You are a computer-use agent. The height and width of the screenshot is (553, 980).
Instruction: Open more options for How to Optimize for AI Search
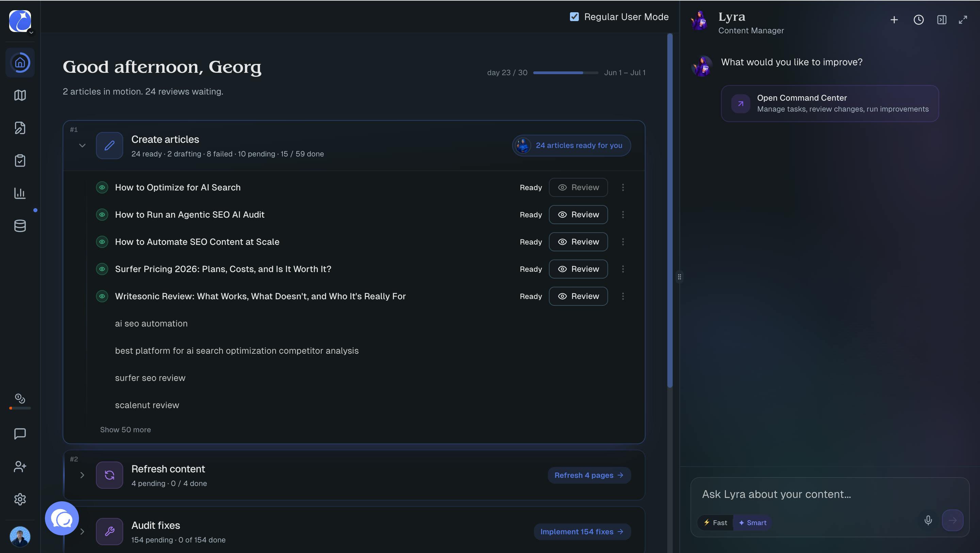623,187
